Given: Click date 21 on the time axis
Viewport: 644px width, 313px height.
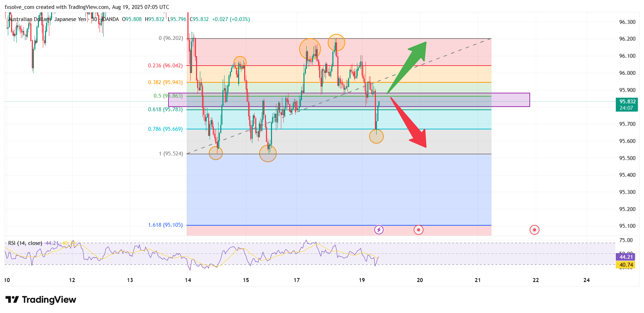Looking at the screenshot, I should click(x=478, y=280).
